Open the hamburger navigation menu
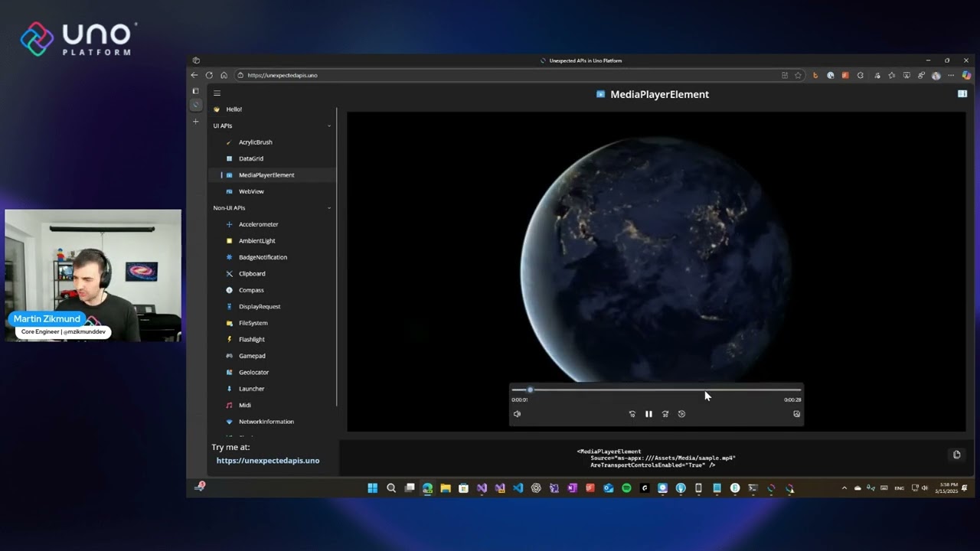Viewport: 980px width, 551px height. pos(217,93)
